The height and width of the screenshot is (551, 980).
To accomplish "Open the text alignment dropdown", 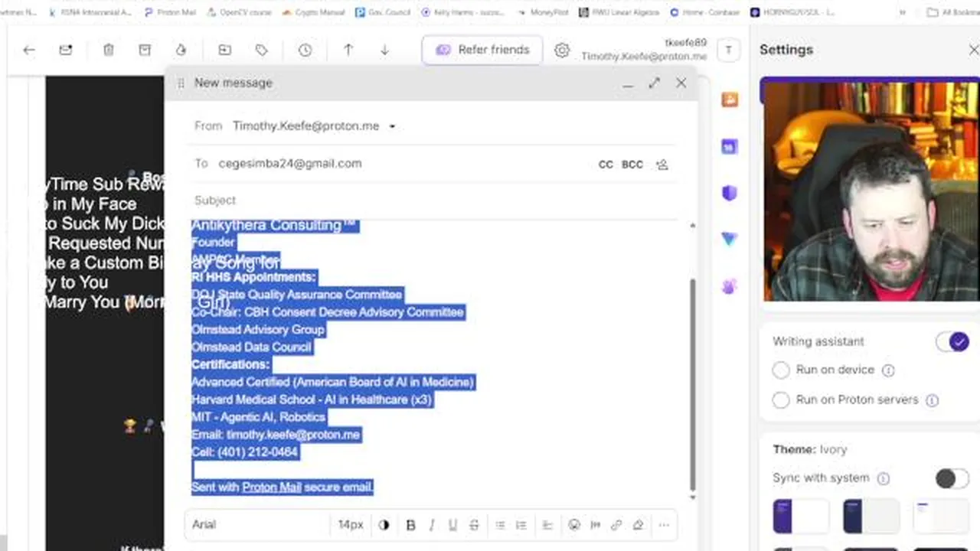I will (547, 525).
